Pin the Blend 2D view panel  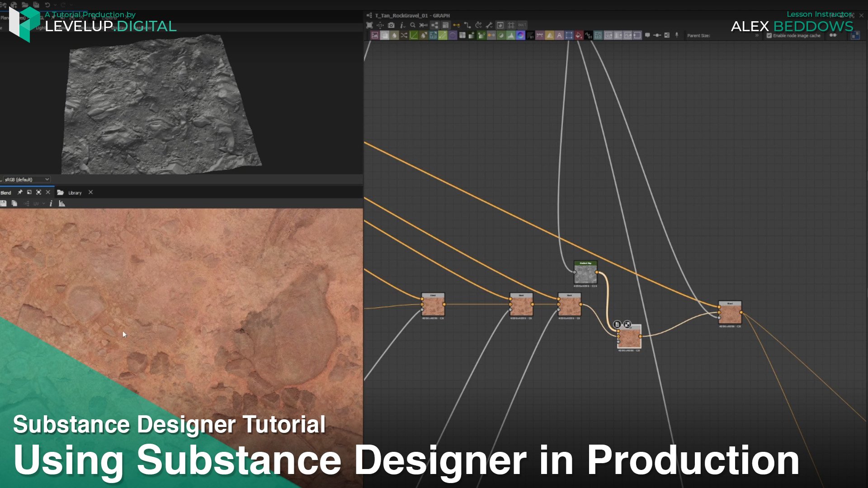coord(20,192)
